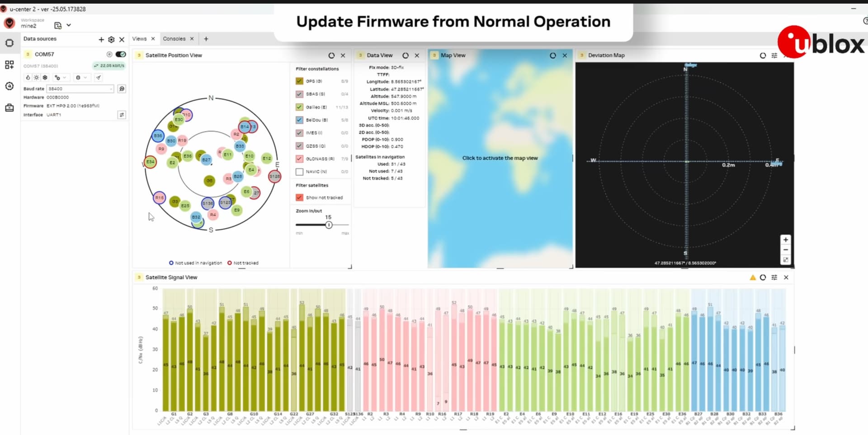868x435 pixels.
Task: Close the Consoles tab
Action: click(192, 39)
